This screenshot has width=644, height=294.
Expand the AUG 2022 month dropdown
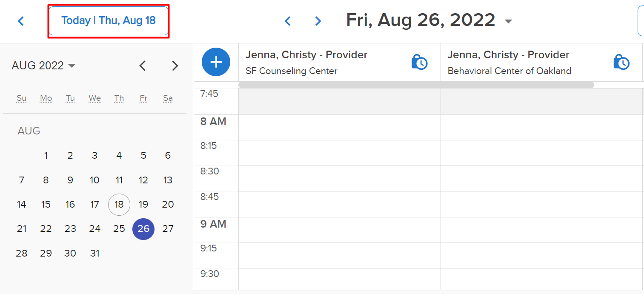(x=43, y=66)
